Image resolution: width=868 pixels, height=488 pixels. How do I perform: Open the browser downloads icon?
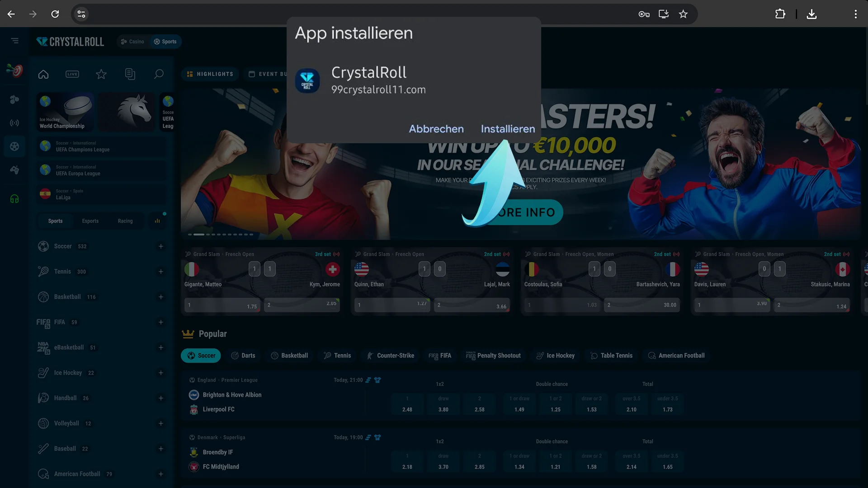point(812,14)
